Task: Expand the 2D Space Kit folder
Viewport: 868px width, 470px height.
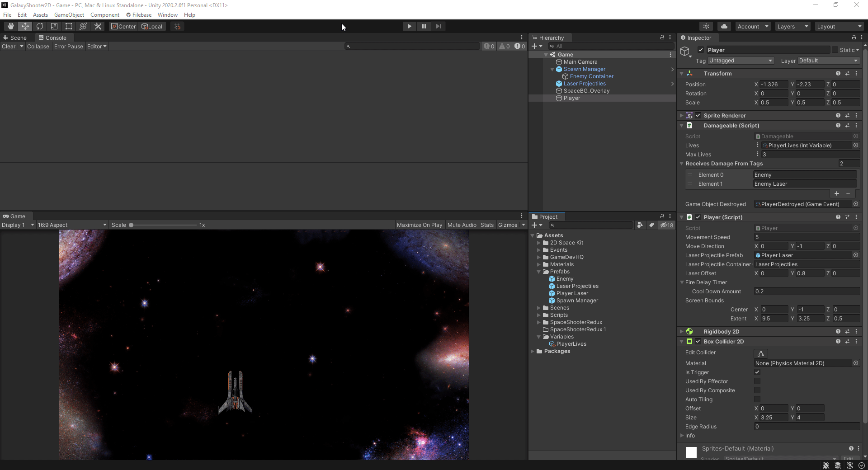Action: (x=539, y=243)
